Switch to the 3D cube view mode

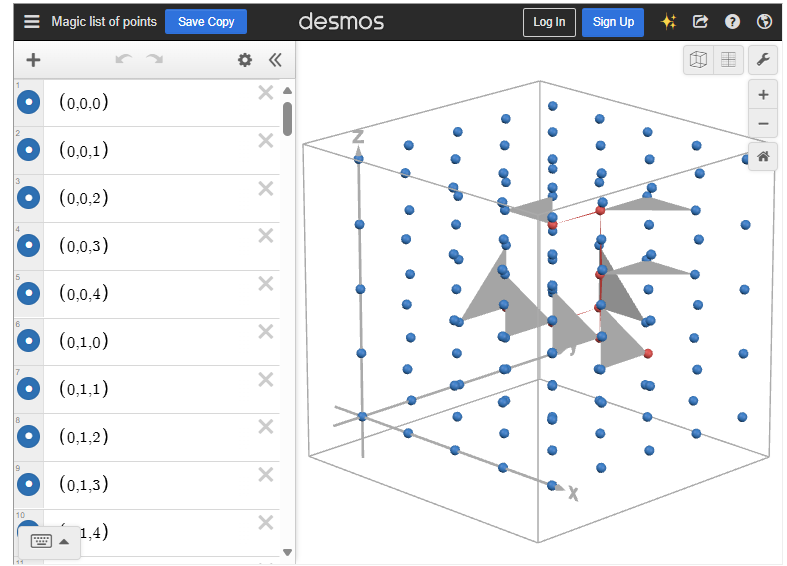click(x=699, y=60)
